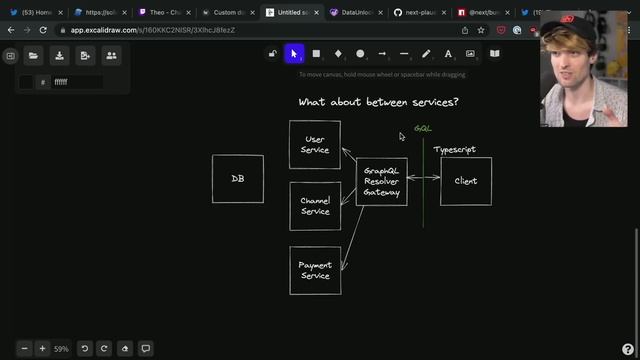640x360 pixels.
Task: Select the Text tool
Action: [448, 54]
